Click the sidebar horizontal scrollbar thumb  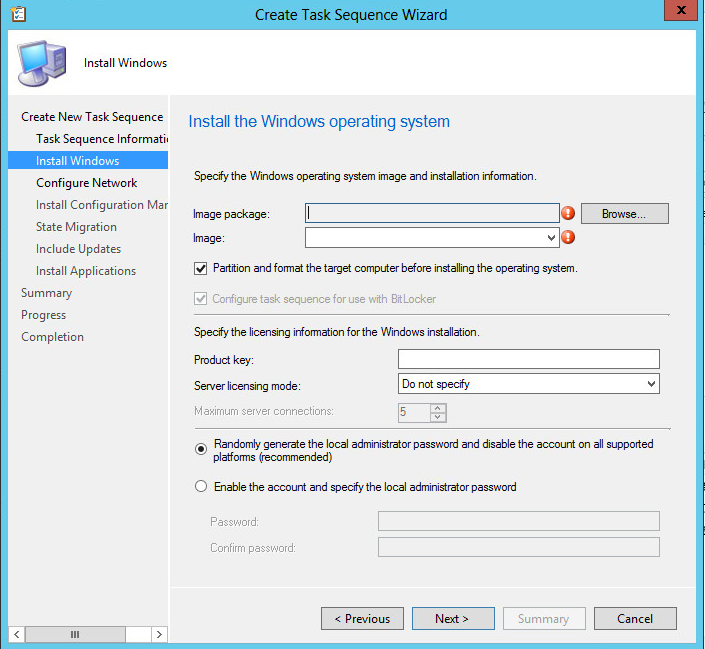pyautogui.click(x=75, y=634)
